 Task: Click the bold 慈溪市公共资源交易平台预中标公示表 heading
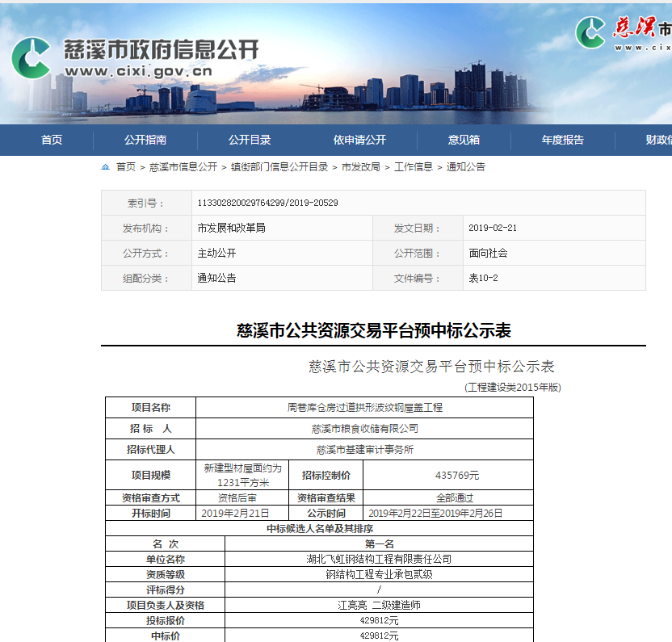pos(373,331)
